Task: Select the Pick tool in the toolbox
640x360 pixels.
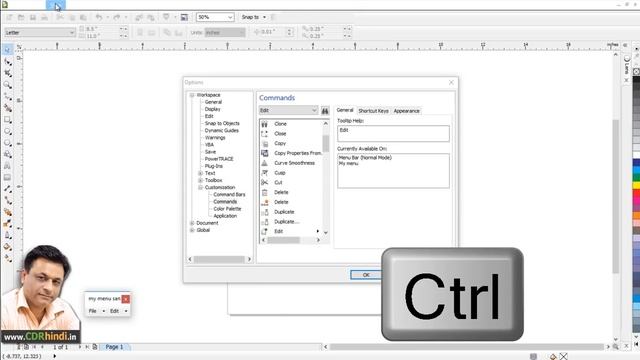Action: click(7, 50)
